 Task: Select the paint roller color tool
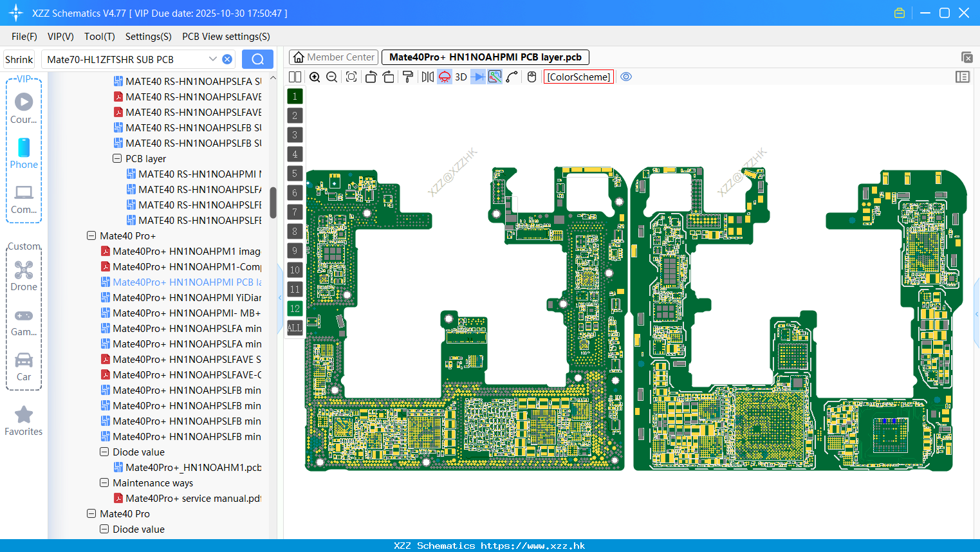[408, 77]
